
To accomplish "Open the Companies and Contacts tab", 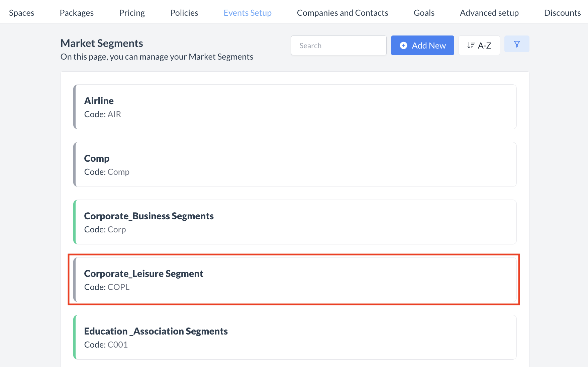I will pyautogui.click(x=342, y=12).
